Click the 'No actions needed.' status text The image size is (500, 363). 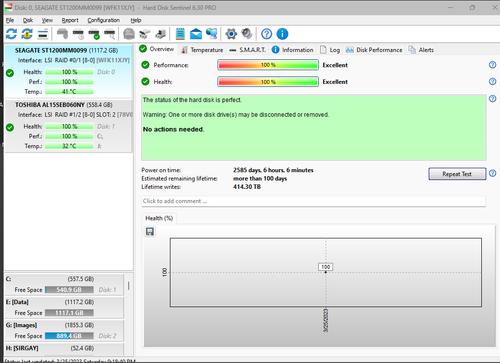tap(173, 129)
